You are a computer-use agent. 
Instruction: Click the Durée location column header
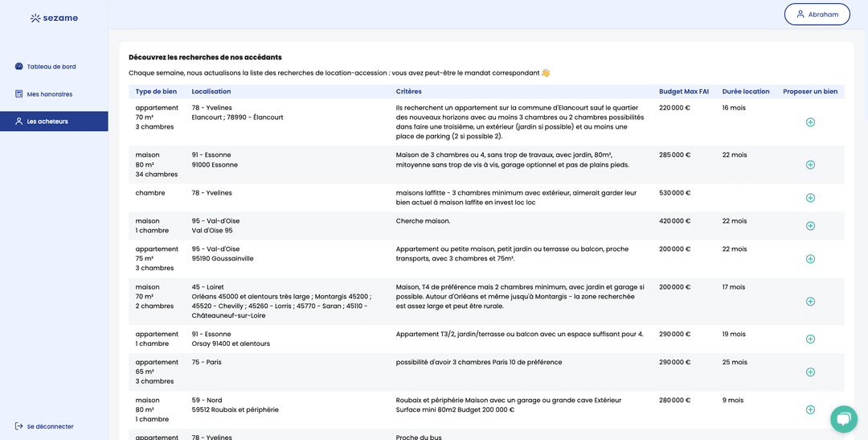pos(745,92)
